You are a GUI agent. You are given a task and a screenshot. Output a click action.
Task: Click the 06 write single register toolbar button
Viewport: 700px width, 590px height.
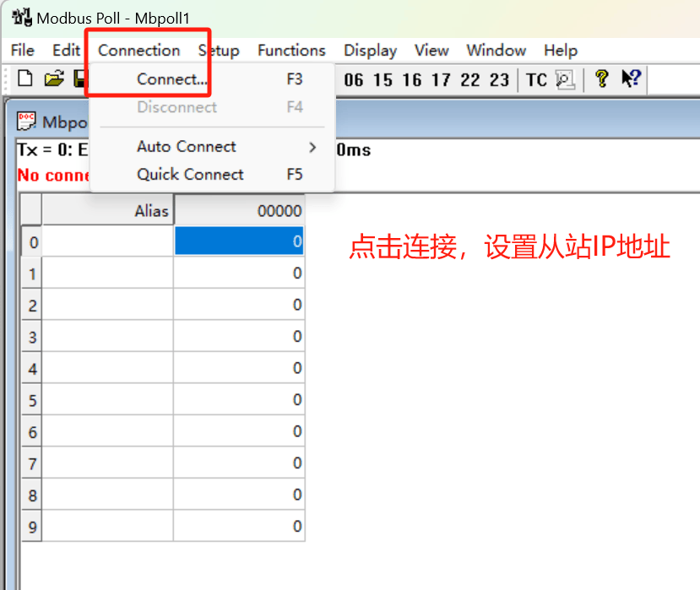point(353,80)
